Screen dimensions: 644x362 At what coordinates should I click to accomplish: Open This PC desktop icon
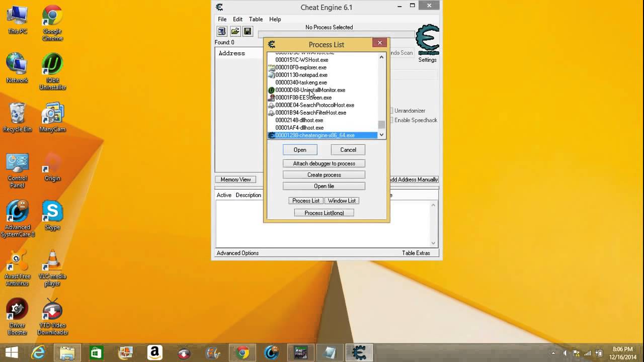click(17, 20)
